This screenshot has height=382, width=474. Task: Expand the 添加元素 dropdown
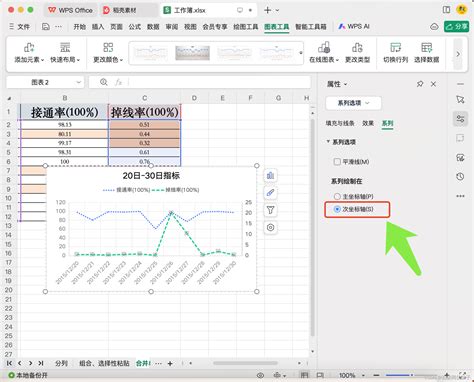29,52
